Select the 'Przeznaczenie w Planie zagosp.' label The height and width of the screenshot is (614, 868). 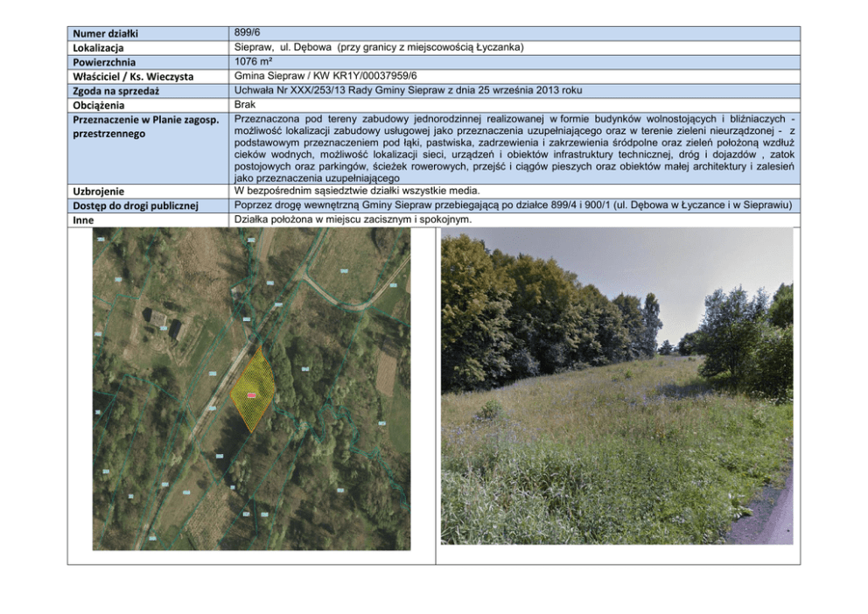pos(143,120)
